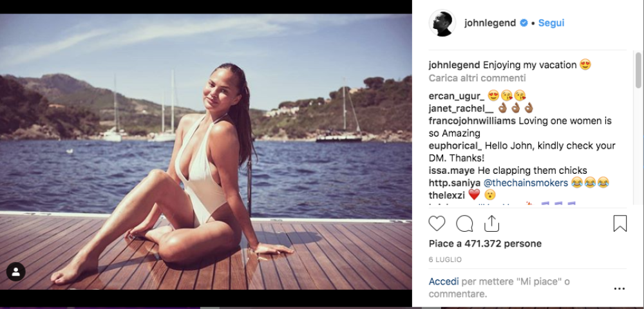Screen dimensions: 644x309
Task: Open the euphorical_ commenter profile
Action: pos(455,146)
